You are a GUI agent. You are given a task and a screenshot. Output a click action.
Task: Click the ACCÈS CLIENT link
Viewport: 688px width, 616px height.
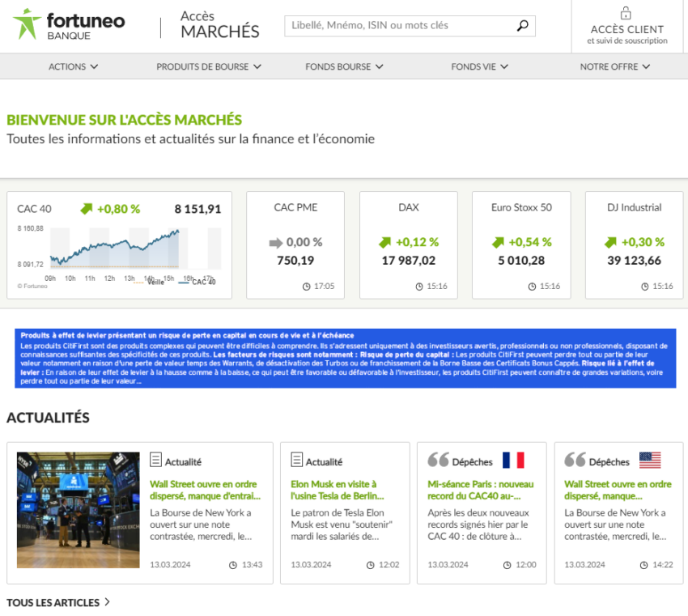[x=627, y=29]
